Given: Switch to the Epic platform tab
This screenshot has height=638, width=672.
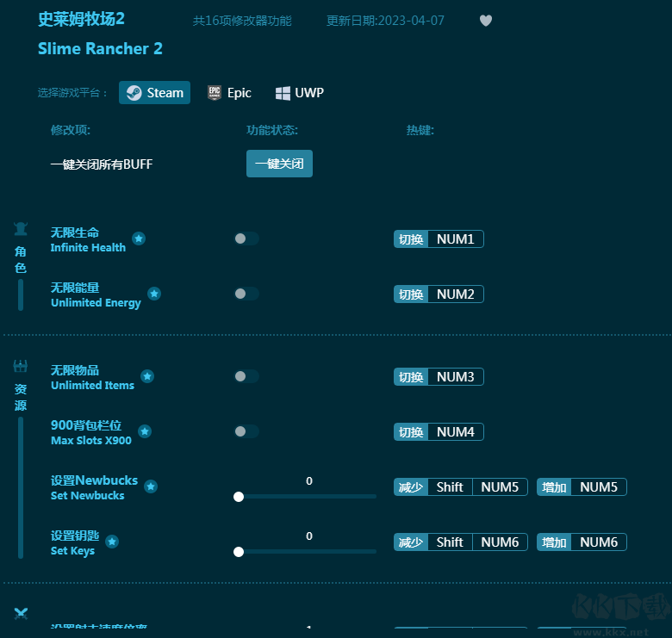Looking at the screenshot, I should coord(229,93).
